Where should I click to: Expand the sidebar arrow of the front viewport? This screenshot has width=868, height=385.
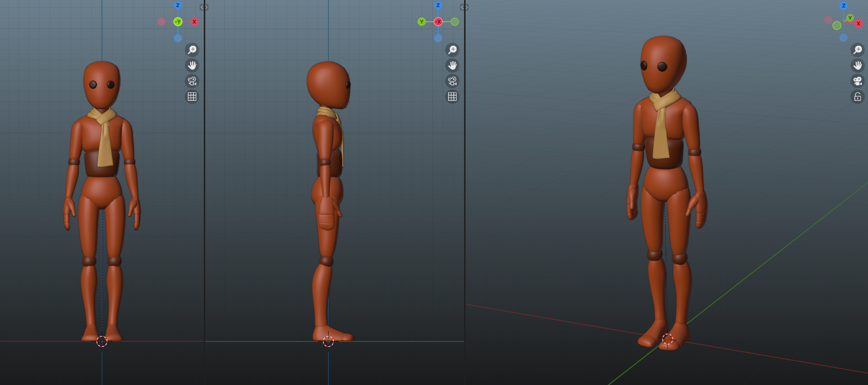pos(204,7)
